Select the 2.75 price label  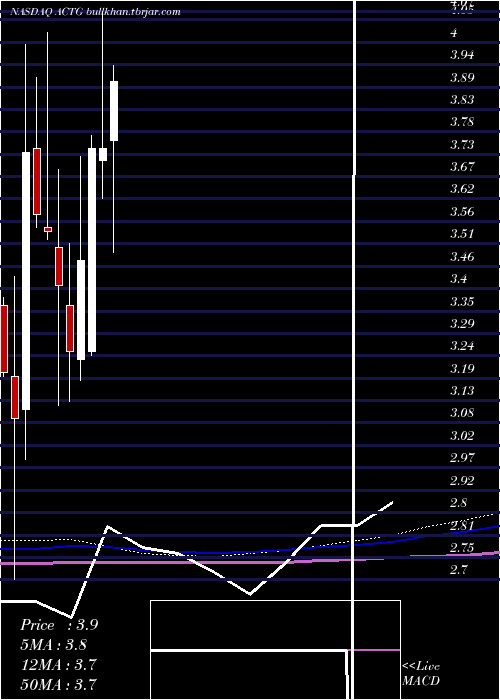coord(462,548)
